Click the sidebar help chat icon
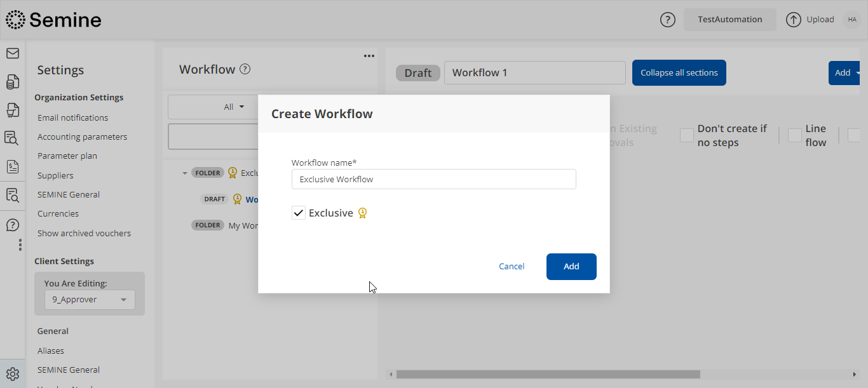 12,225
